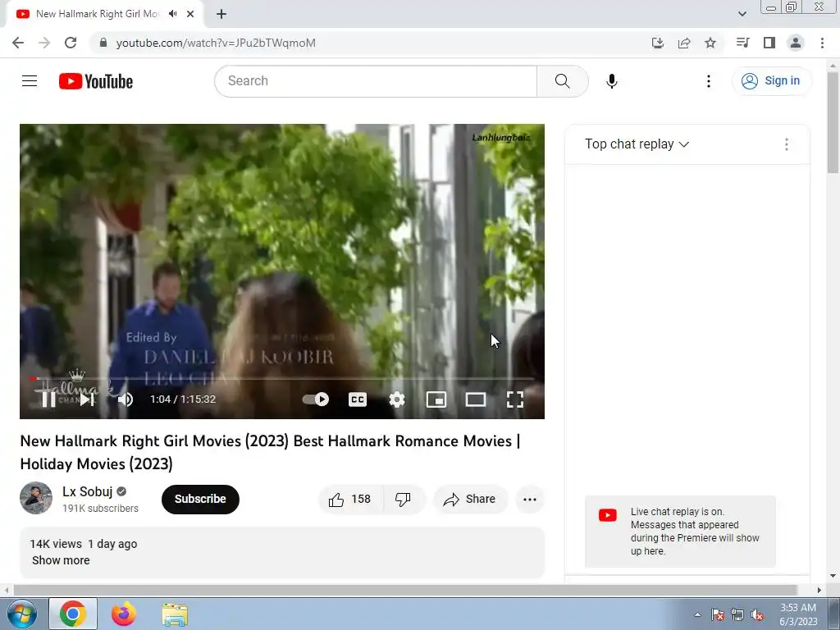Reload the current page
Image resolution: width=840 pixels, height=630 pixels.
pos(71,43)
